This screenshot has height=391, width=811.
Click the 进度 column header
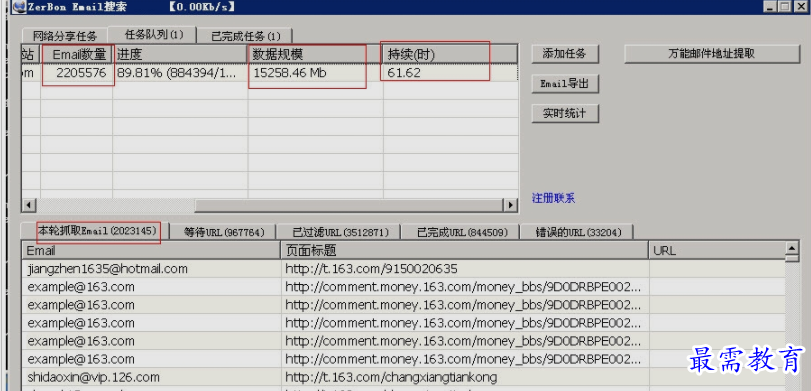(x=180, y=54)
